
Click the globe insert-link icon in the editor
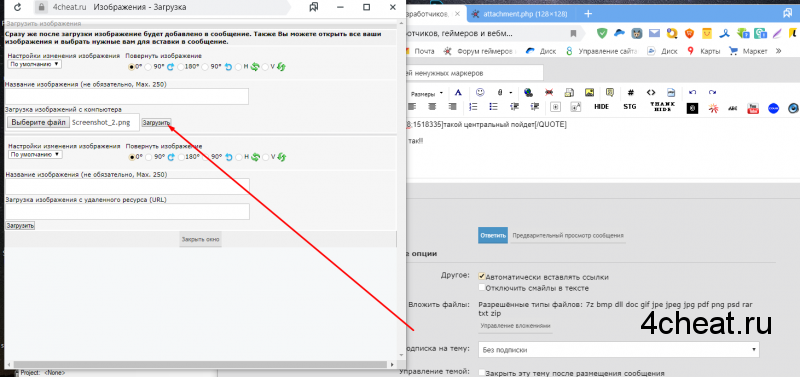point(528,92)
